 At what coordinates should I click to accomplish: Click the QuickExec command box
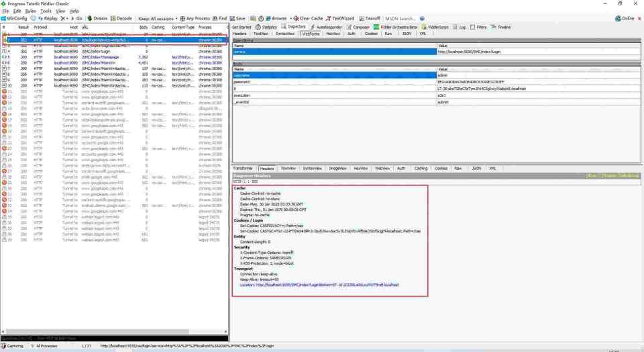coord(114,339)
